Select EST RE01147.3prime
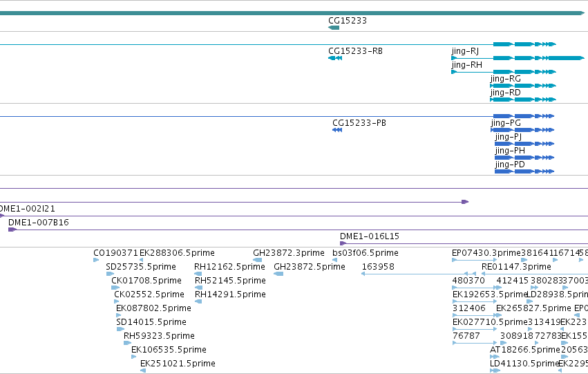The width and height of the screenshot is (588, 374). tap(516, 267)
